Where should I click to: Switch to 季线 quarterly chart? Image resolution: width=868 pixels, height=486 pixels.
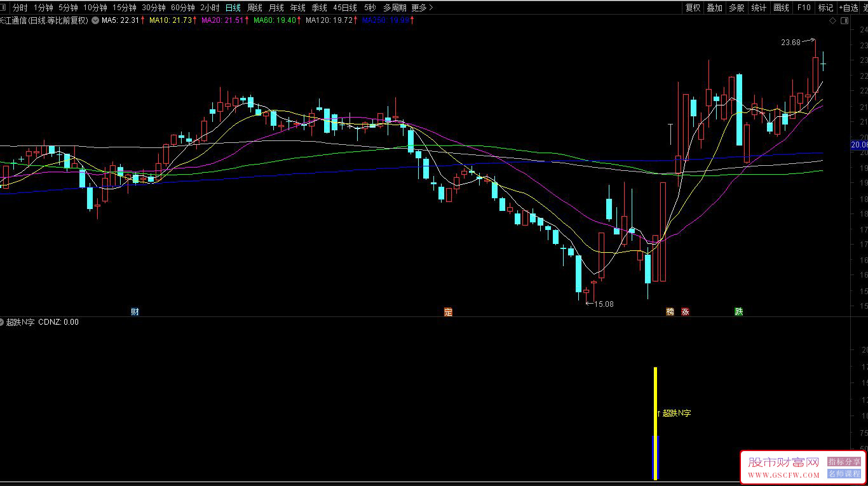(319, 8)
